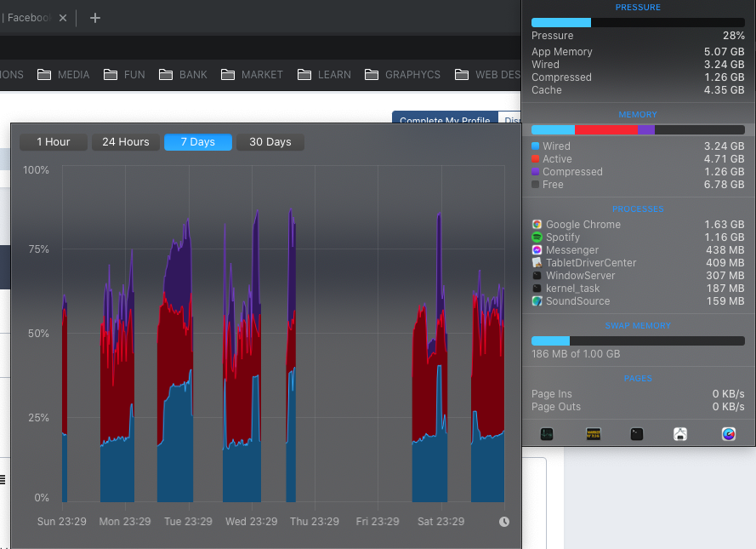The height and width of the screenshot is (549, 756).
Task: Click the Complete My Profile button
Action: click(444, 120)
